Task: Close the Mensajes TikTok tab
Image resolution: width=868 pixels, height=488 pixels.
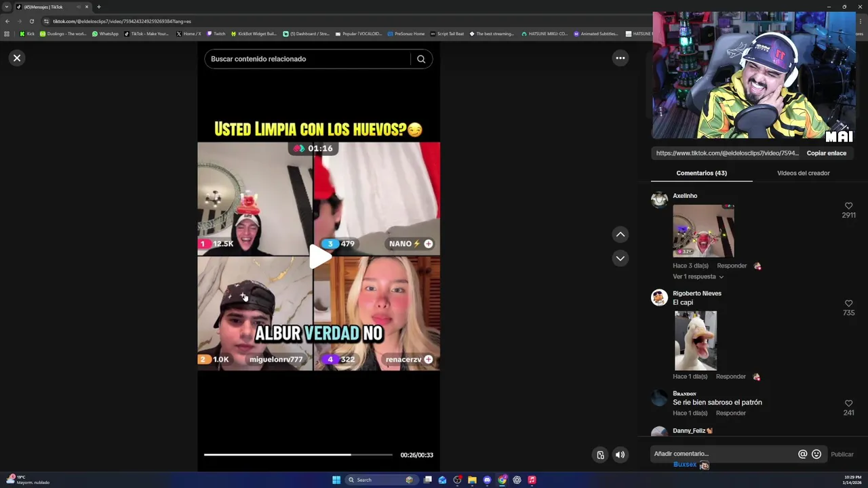Action: [87, 7]
